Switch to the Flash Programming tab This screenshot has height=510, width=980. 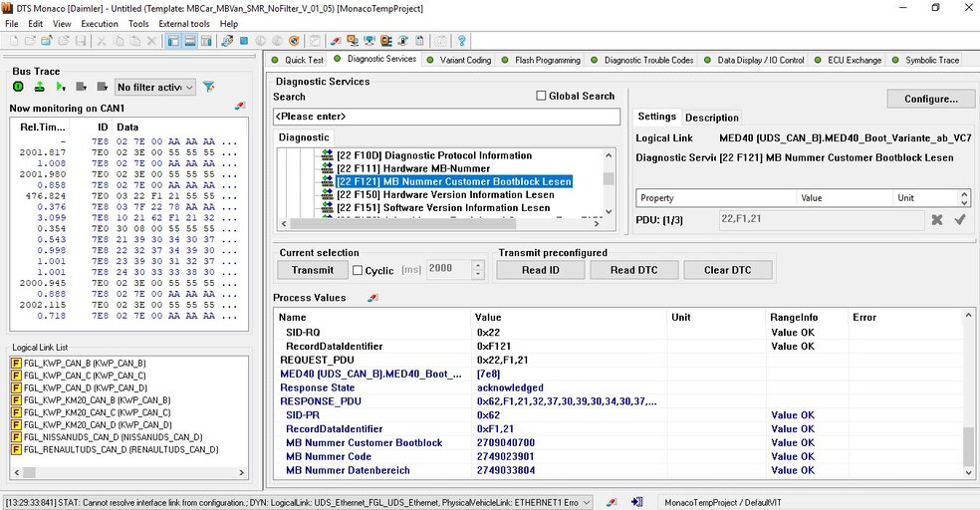(541, 60)
